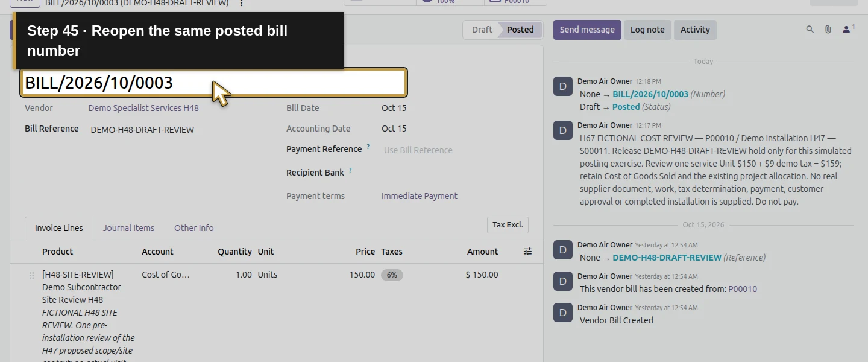Click the breadcrumb BILL/2026/10/0003 (DEMO-H48-DRAFT-REVIEW)
The width and height of the screenshot is (868, 362).
[137, 3]
